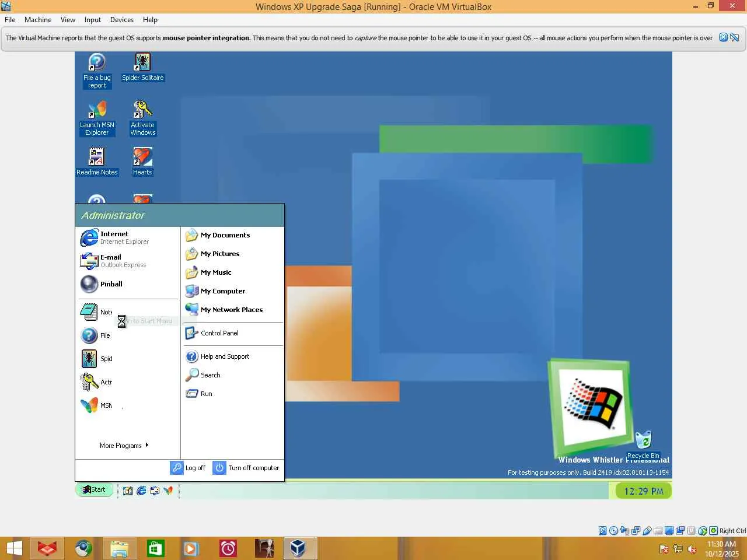Open the Windows 8 host Start button
Image resolution: width=747 pixels, height=560 pixels.
pyautogui.click(x=15, y=548)
